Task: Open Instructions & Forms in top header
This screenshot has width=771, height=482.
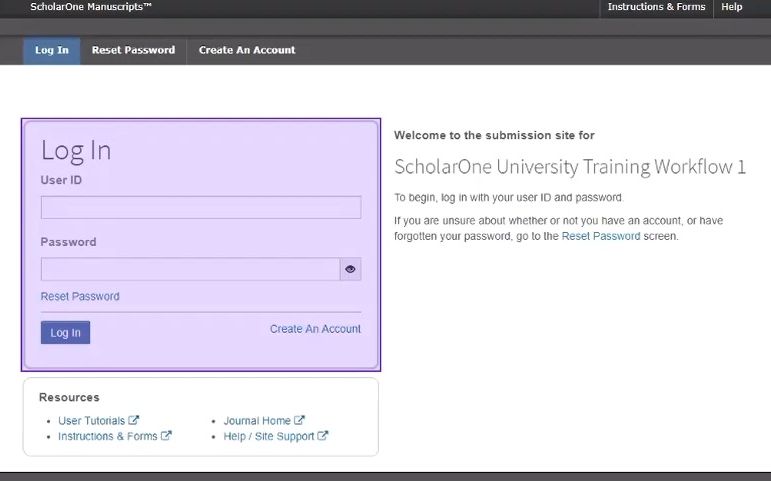Action: pos(656,7)
